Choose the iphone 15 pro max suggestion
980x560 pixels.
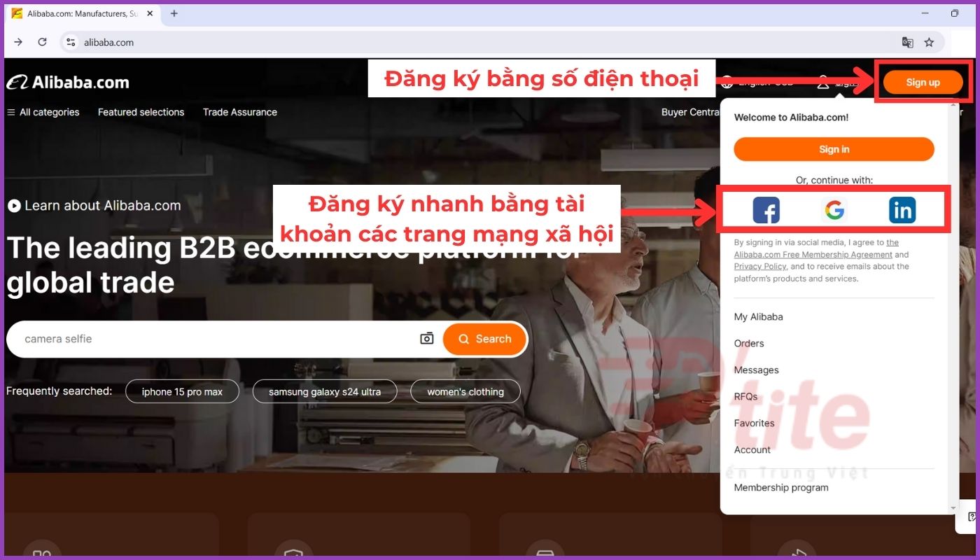(x=182, y=392)
